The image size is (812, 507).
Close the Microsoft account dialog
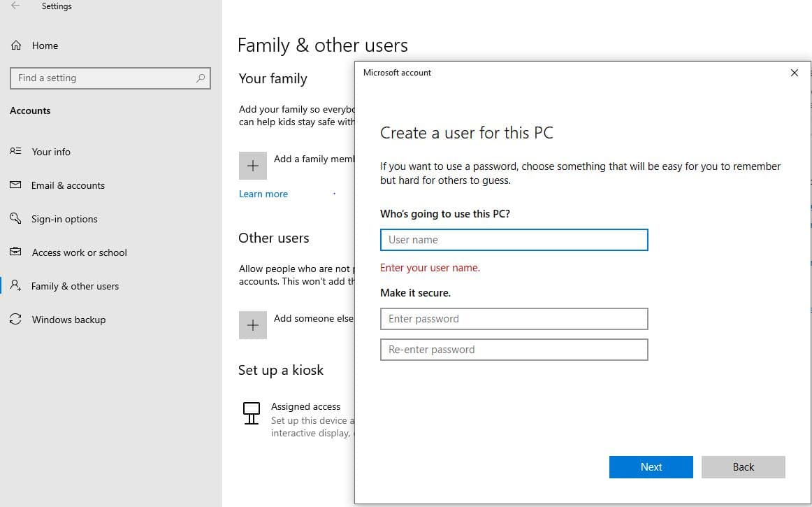click(x=795, y=73)
